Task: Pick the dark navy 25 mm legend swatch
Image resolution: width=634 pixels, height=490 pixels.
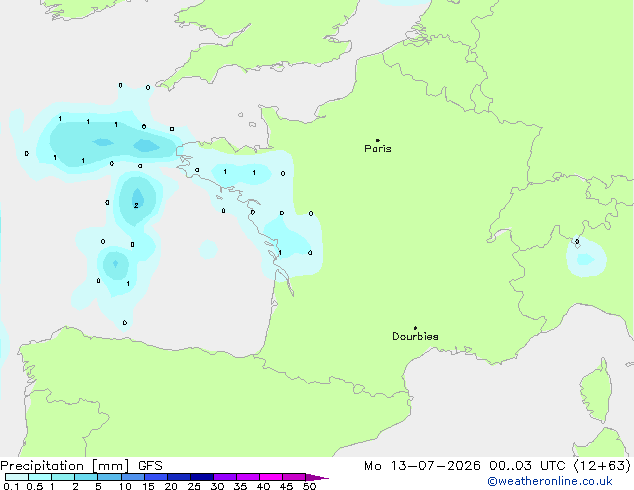Action: pyautogui.click(x=202, y=477)
